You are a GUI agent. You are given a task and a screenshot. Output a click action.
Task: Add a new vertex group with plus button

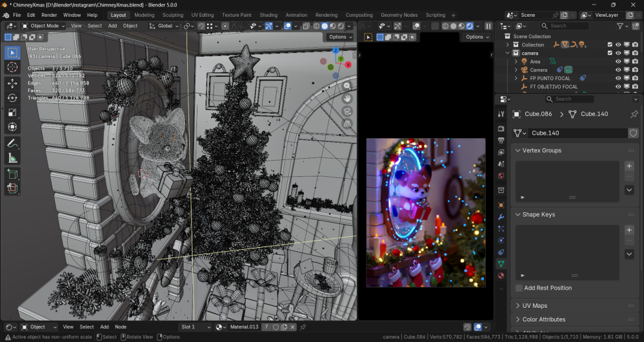coord(629,166)
